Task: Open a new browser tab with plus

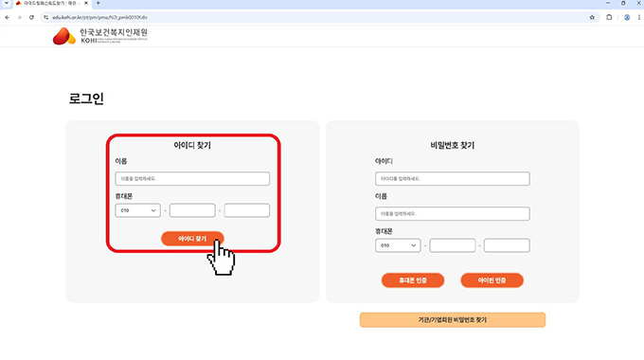Action: click(98, 3)
